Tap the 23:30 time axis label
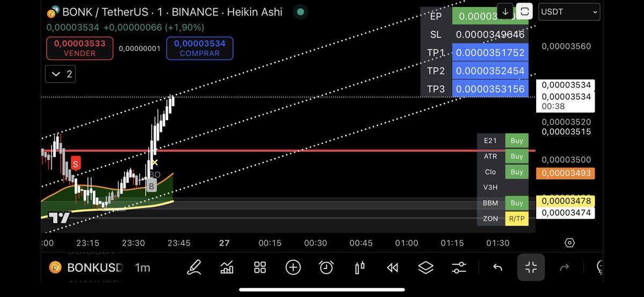This screenshot has width=644, height=297. pos(134,243)
